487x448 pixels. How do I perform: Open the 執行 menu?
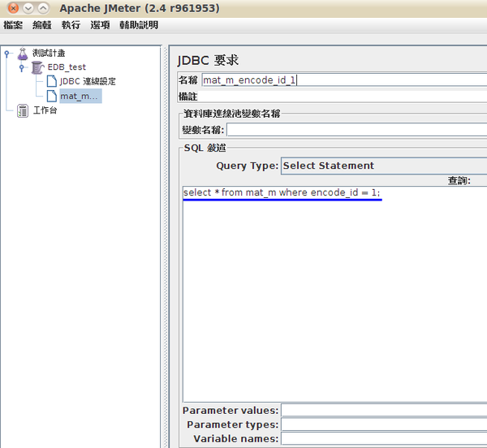click(71, 25)
